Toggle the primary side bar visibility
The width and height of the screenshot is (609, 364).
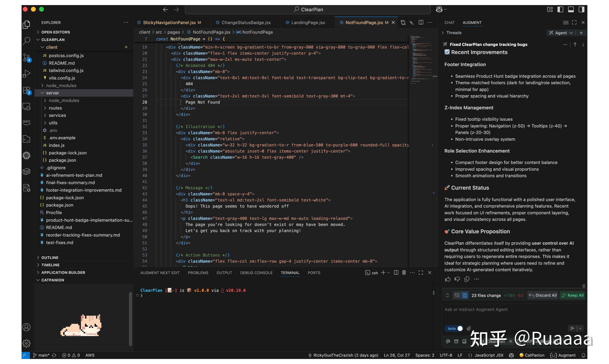pos(560,10)
